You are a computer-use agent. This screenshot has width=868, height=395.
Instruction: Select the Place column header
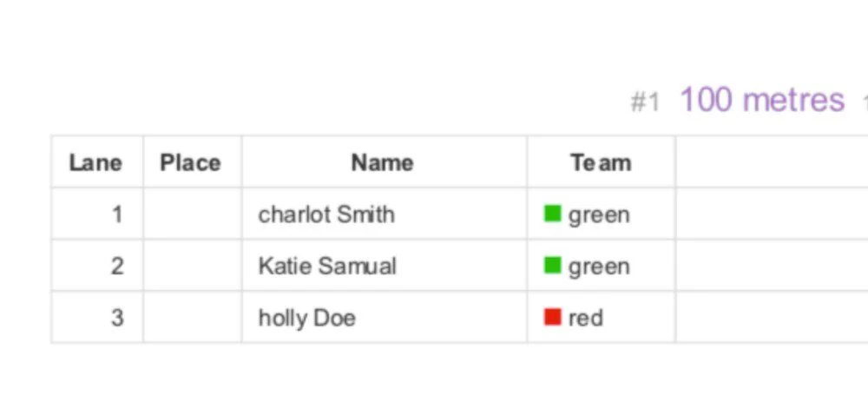click(x=192, y=161)
